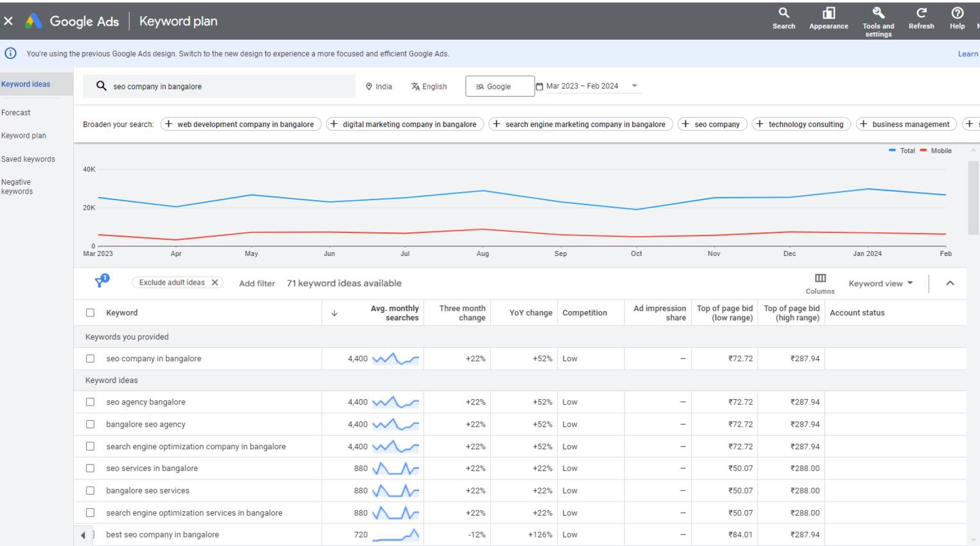This screenshot has height=546, width=980.
Task: Click the 'best seo company in bangalore' keyword
Action: (x=162, y=534)
